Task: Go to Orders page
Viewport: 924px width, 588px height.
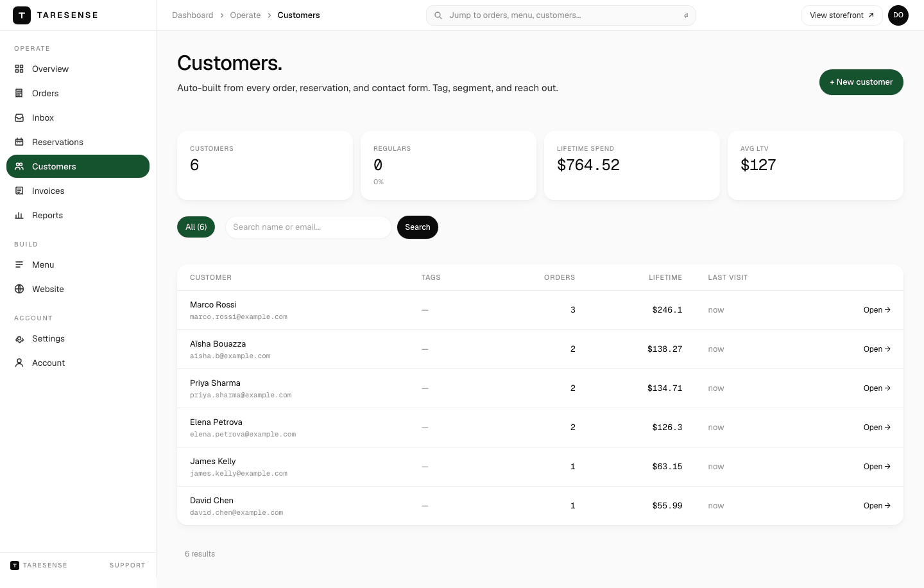Action: coord(78,93)
